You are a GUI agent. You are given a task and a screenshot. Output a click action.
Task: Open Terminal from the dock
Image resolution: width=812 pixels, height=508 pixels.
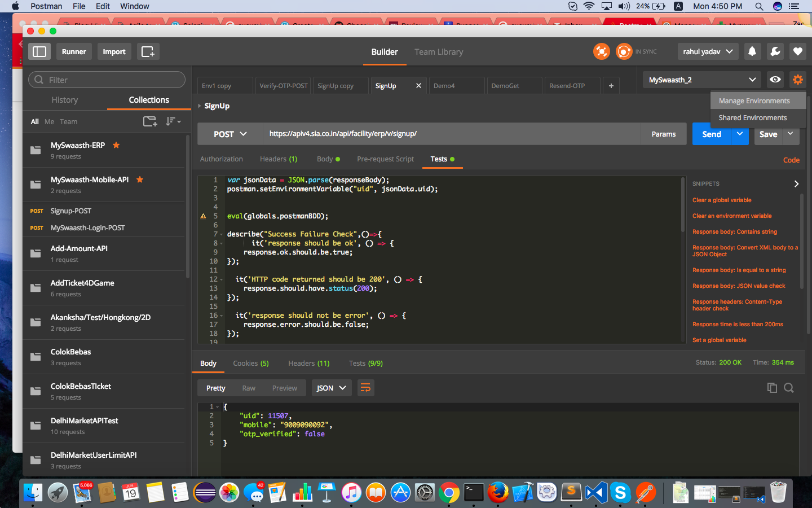click(x=474, y=493)
